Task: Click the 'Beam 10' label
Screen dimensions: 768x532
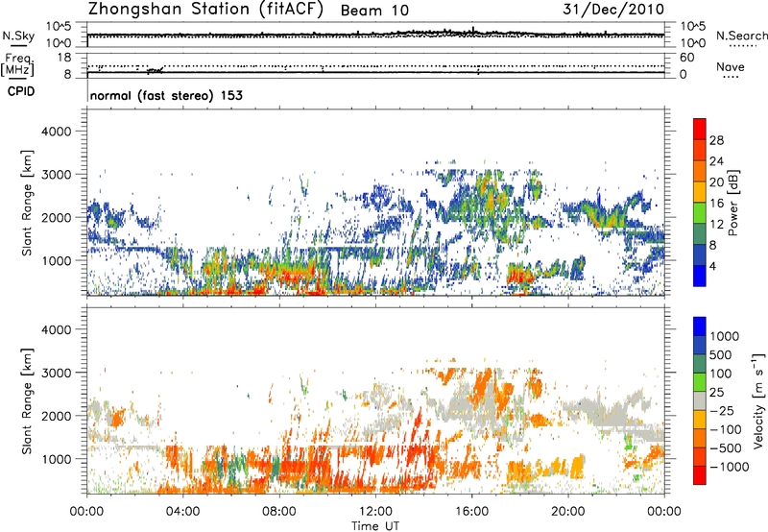Action: (x=374, y=11)
